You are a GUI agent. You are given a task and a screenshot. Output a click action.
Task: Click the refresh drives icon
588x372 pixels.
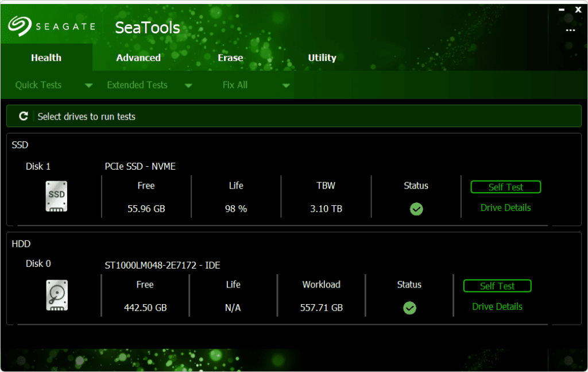[x=24, y=116]
